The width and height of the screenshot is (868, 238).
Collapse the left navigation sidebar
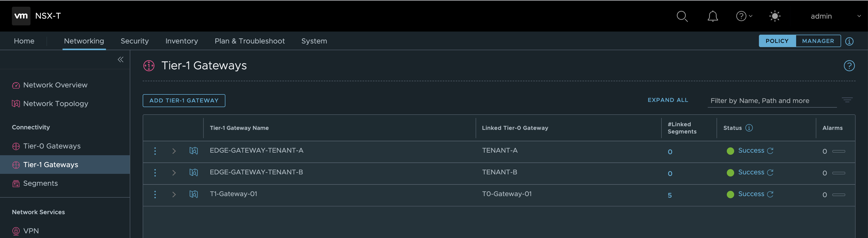tap(120, 60)
